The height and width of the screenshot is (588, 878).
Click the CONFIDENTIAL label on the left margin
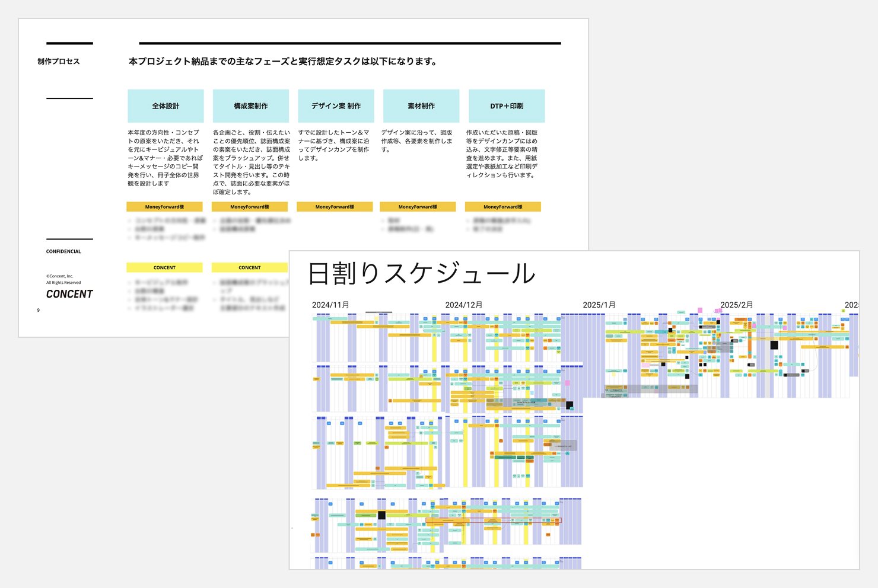[63, 251]
